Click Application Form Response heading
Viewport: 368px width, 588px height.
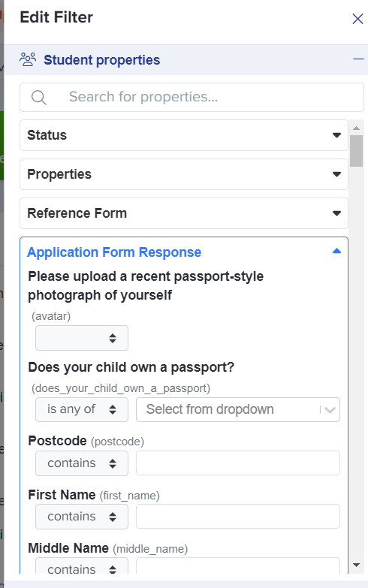click(x=114, y=252)
